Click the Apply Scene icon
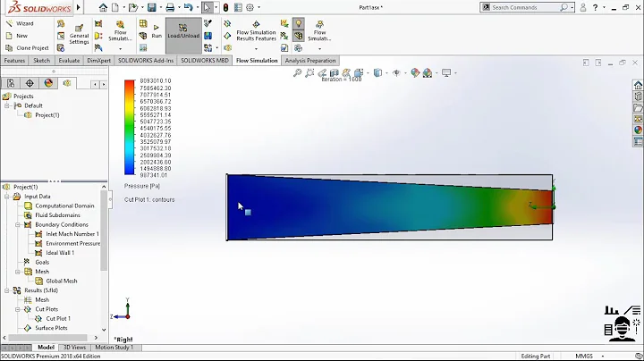 [x=428, y=73]
